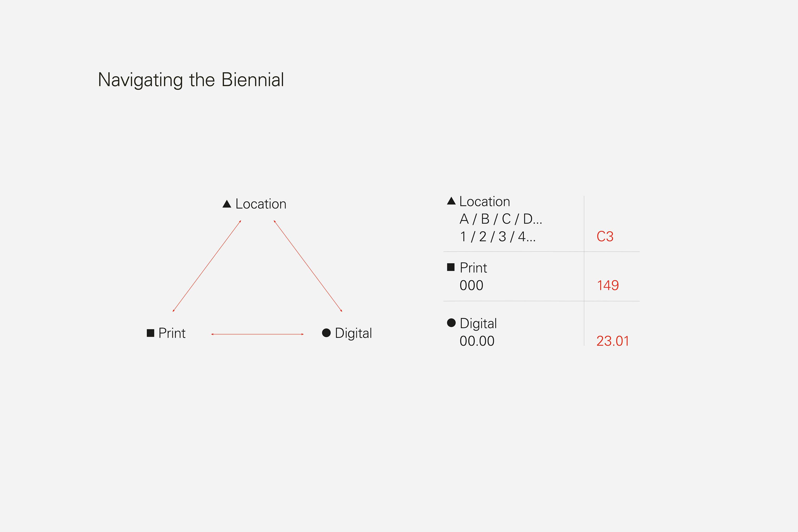The height and width of the screenshot is (532, 798).
Task: Select the Print label in the diagram
Action: coord(172,333)
